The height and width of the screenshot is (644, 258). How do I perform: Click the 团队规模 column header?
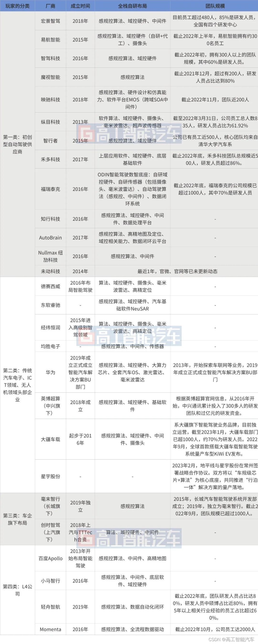(x=214, y=6)
